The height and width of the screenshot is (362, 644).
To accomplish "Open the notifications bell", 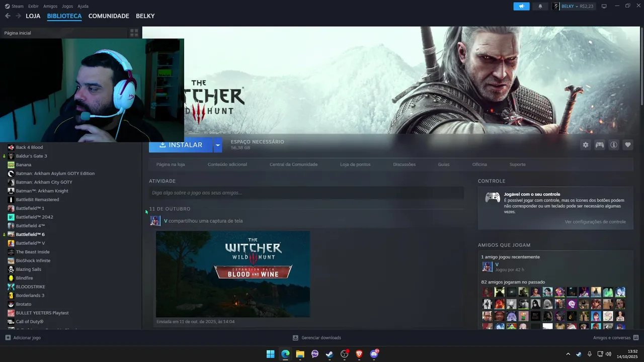I will click(x=540, y=6).
